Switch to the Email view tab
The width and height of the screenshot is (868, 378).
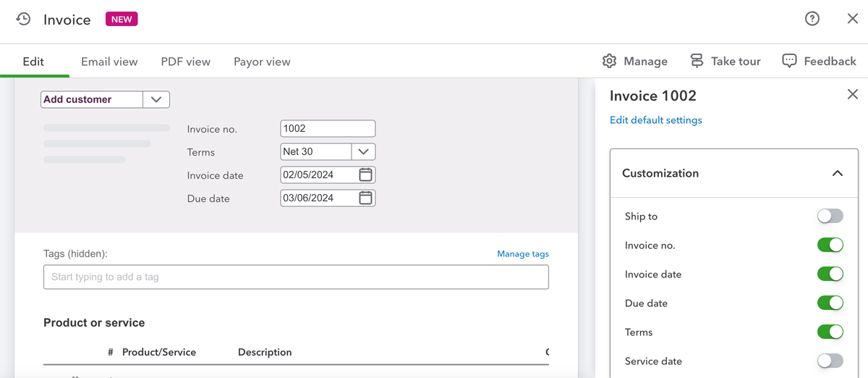(x=109, y=62)
